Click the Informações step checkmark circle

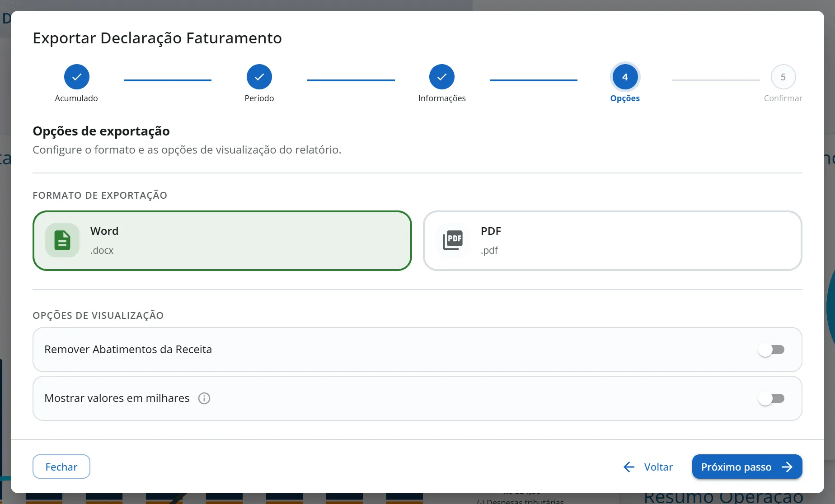pyautogui.click(x=442, y=77)
